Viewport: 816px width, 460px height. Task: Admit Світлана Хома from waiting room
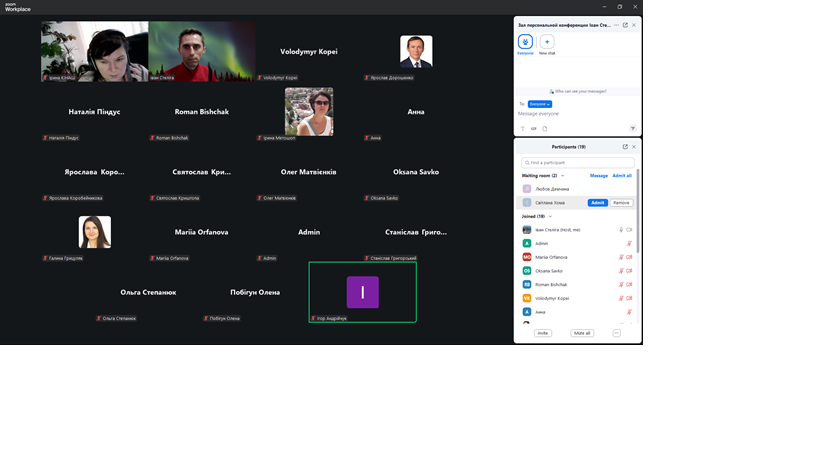(597, 203)
